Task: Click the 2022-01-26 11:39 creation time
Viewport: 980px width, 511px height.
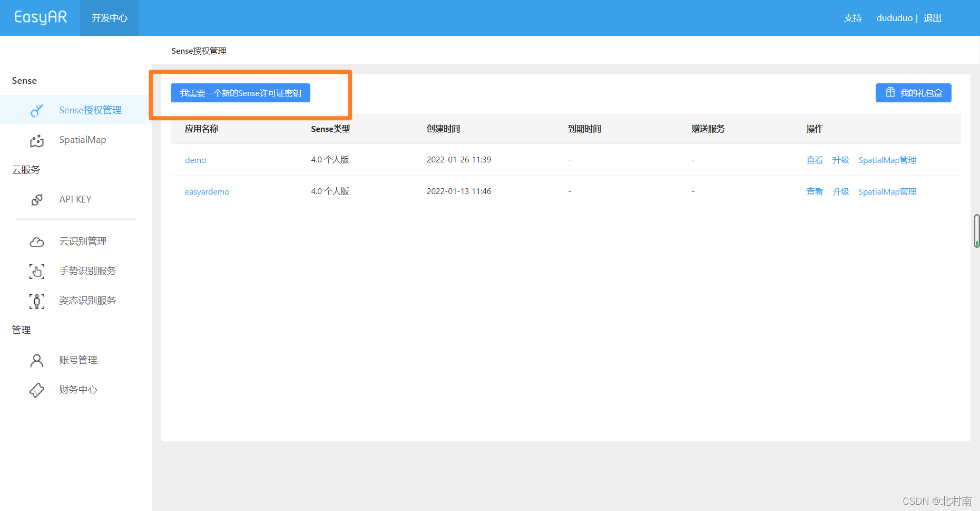Action: point(459,160)
